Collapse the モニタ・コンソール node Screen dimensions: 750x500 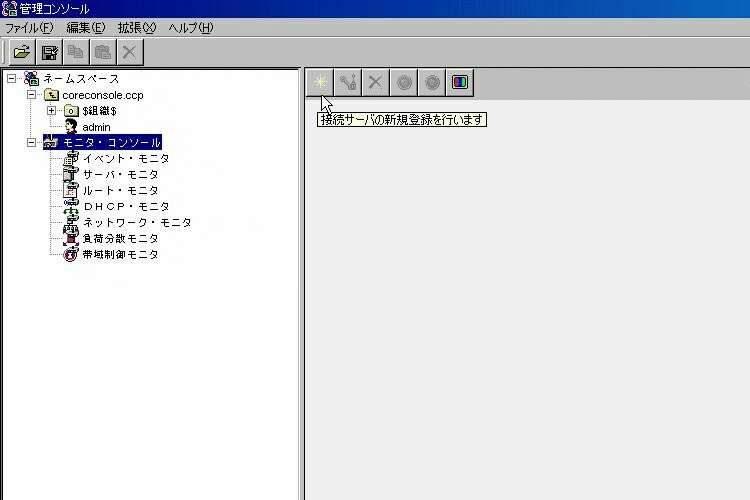click(32, 142)
